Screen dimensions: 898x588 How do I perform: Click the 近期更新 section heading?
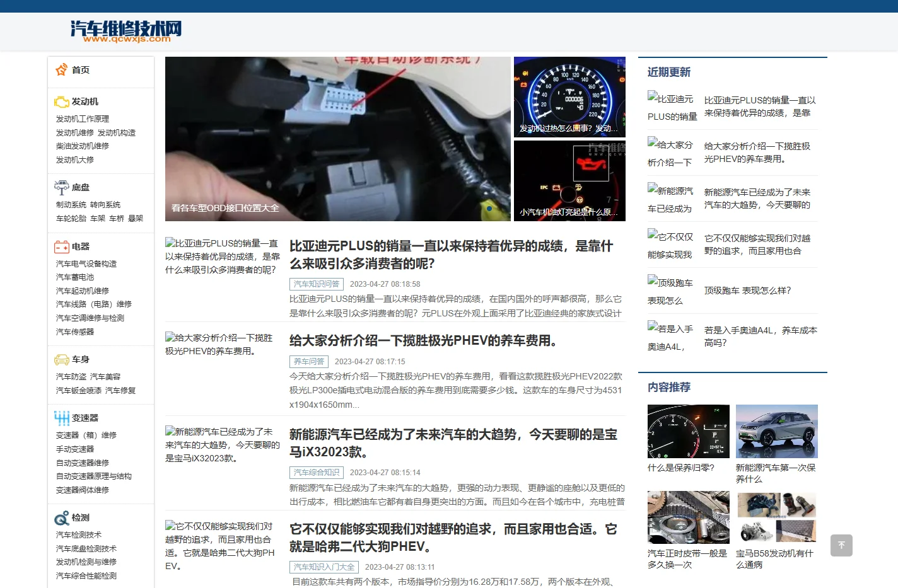tap(669, 72)
